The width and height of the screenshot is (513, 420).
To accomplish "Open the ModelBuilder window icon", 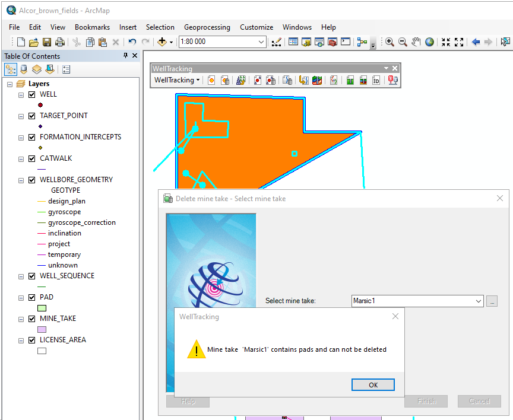I will point(362,42).
